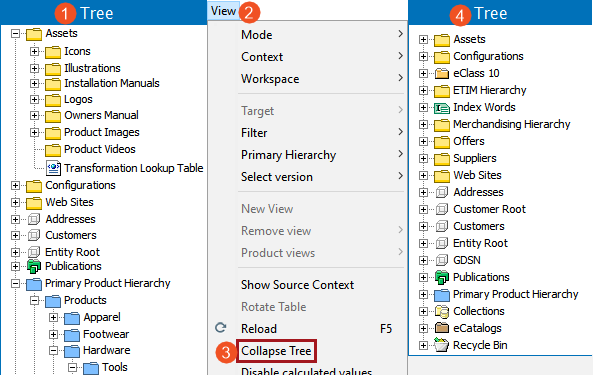Click the GDSN cube icon
This screenshot has width=593, height=375.
coord(441,260)
